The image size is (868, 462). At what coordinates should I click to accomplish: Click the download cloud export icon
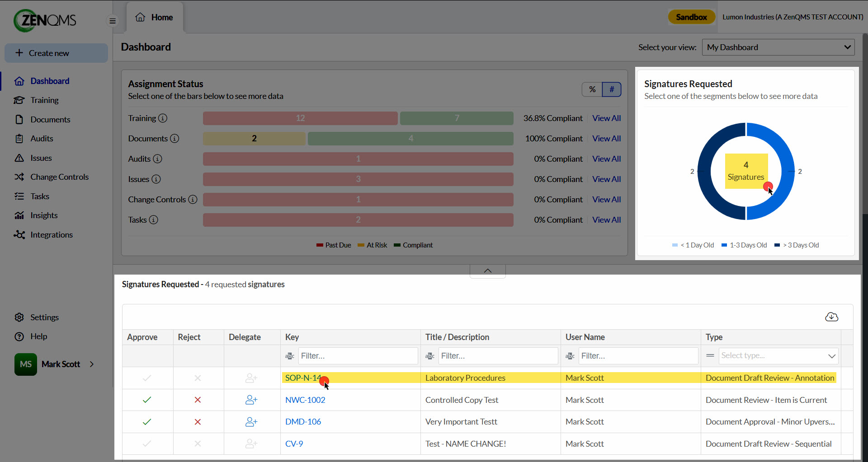[831, 317]
